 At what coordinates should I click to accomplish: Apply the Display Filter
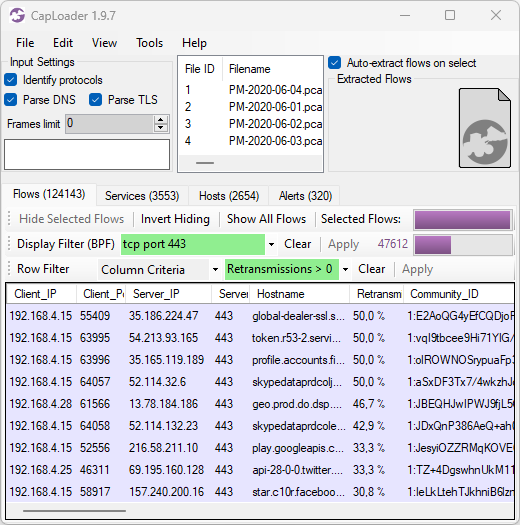(x=343, y=244)
